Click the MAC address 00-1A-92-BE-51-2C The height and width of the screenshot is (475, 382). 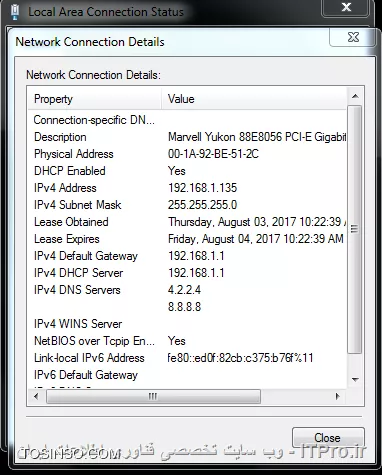click(x=213, y=154)
